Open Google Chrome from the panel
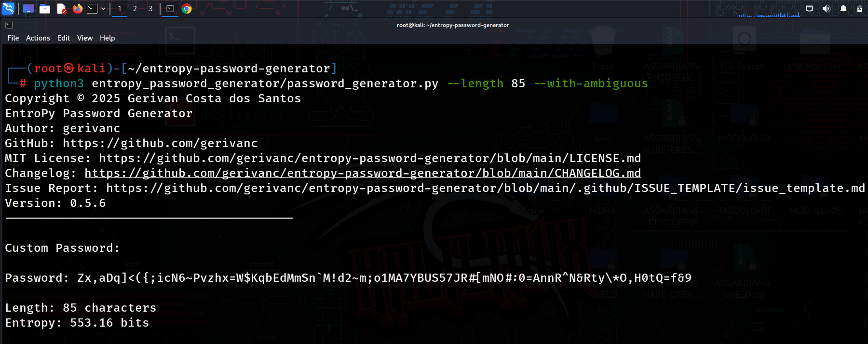This screenshot has width=868, height=344. click(187, 9)
